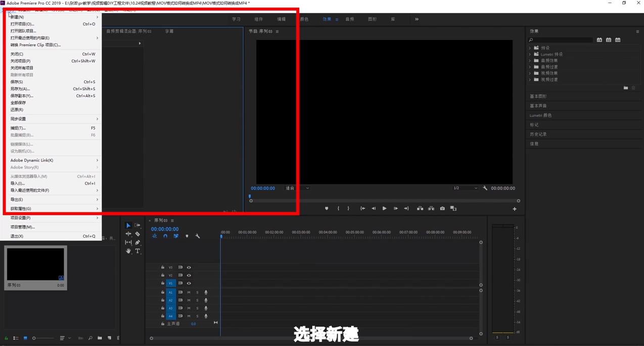Open sort icons dropdown in Project panel

[64, 338]
